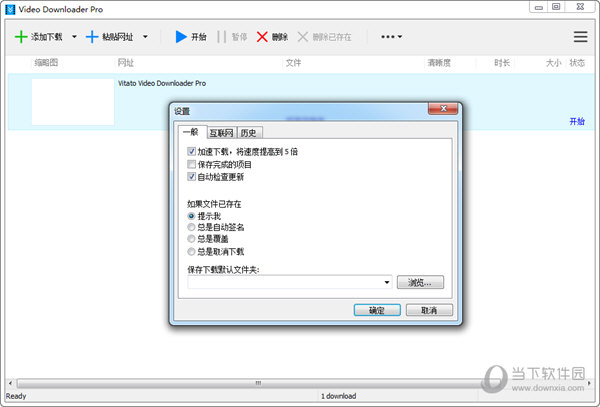Click the 大小 column header
This screenshot has height=407, width=600.
tap(553, 63)
